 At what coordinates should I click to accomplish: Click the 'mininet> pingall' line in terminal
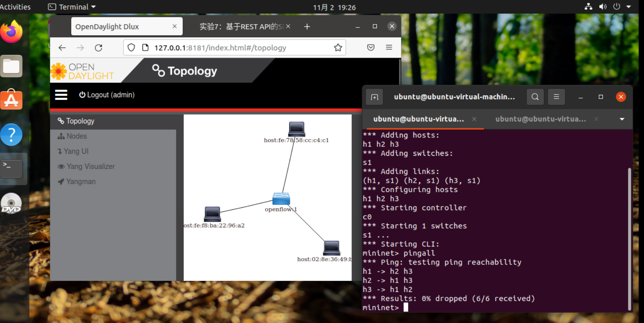tap(399, 253)
